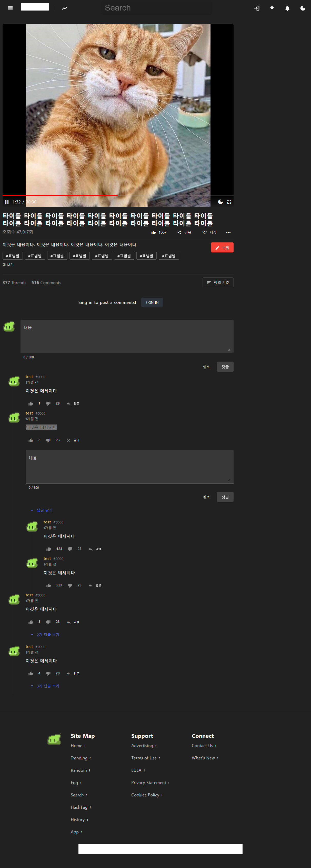Open the 정렬 기준 sort dropdown
This screenshot has width=311, height=868.
218,283
